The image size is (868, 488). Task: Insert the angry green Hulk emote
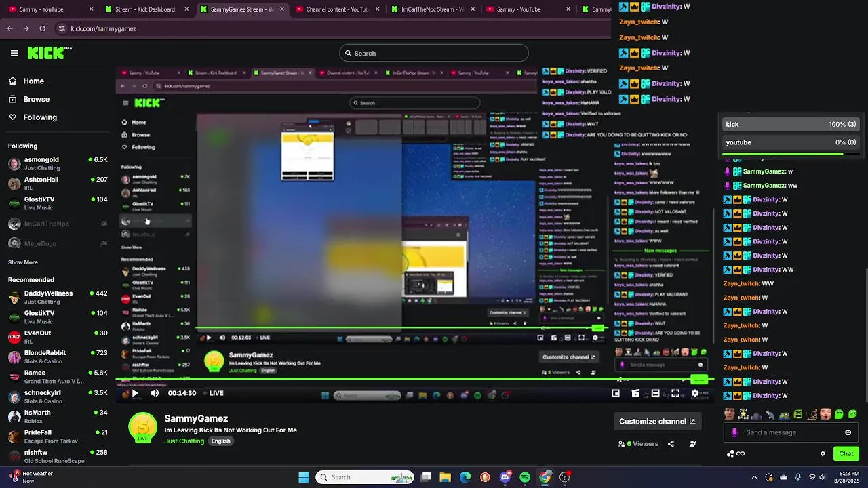[x=798, y=413]
